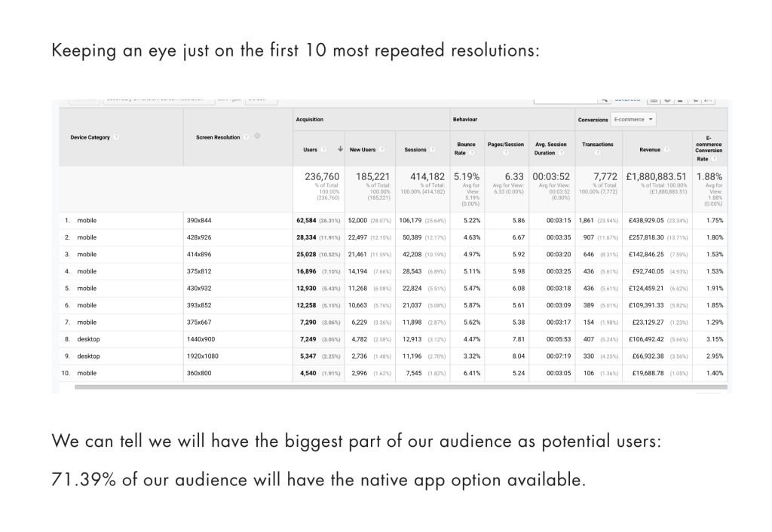Remove the Screen Resolution secondary dimension
772x532 pixels.
[x=259, y=136]
